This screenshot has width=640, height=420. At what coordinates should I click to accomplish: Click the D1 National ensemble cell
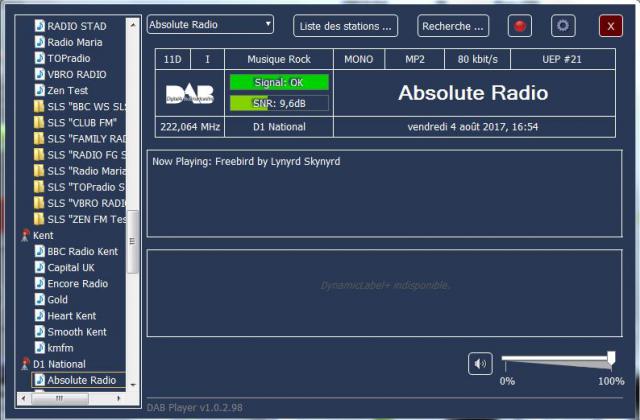click(x=279, y=127)
